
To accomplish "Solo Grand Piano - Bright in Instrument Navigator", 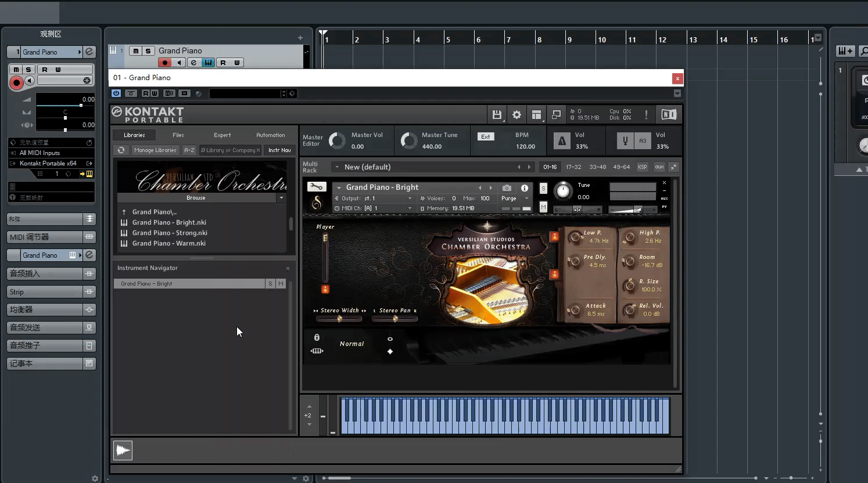I will coord(270,284).
